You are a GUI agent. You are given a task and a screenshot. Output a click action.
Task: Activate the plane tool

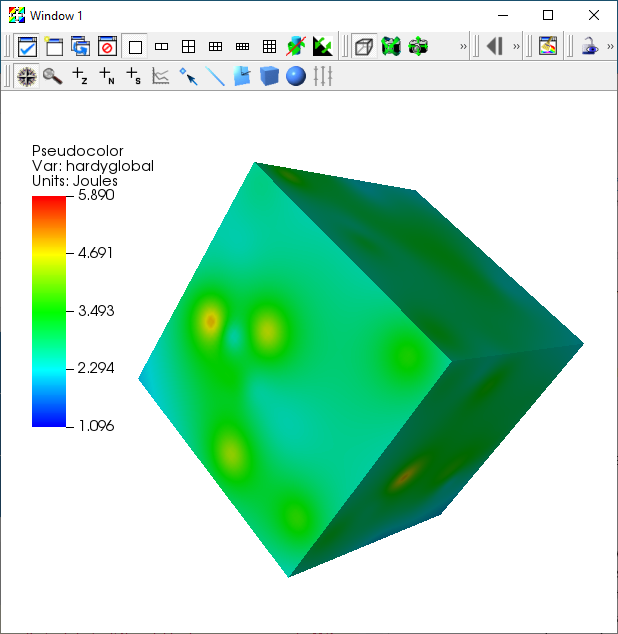coord(242,76)
